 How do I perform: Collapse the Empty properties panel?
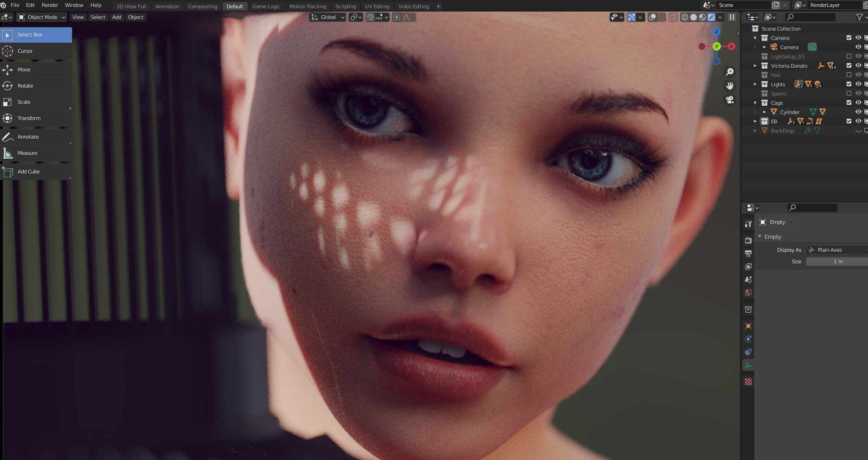point(760,236)
